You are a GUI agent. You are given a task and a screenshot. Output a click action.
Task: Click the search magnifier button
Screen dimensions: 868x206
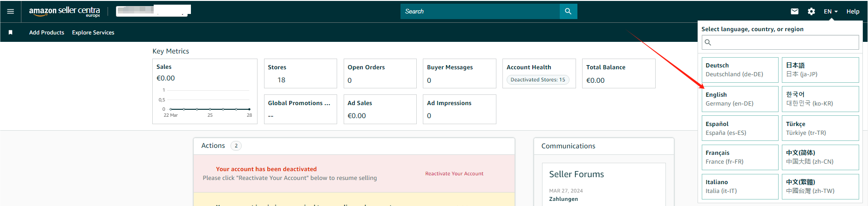click(568, 11)
